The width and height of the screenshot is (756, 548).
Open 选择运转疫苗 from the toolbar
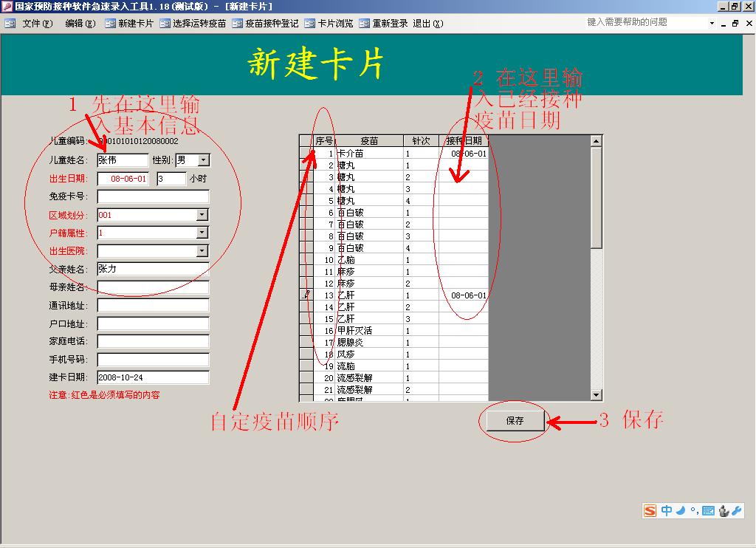[x=193, y=23]
